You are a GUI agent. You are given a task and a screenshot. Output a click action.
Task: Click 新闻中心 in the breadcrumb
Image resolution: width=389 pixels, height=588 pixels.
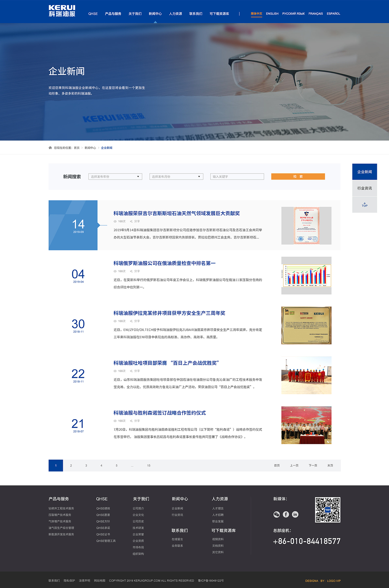pyautogui.click(x=90, y=148)
